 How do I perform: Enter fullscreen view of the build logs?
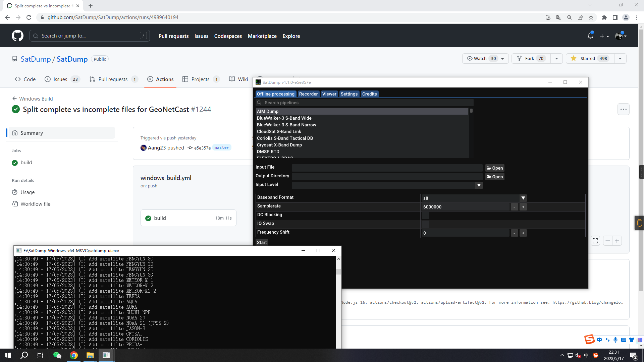595,241
